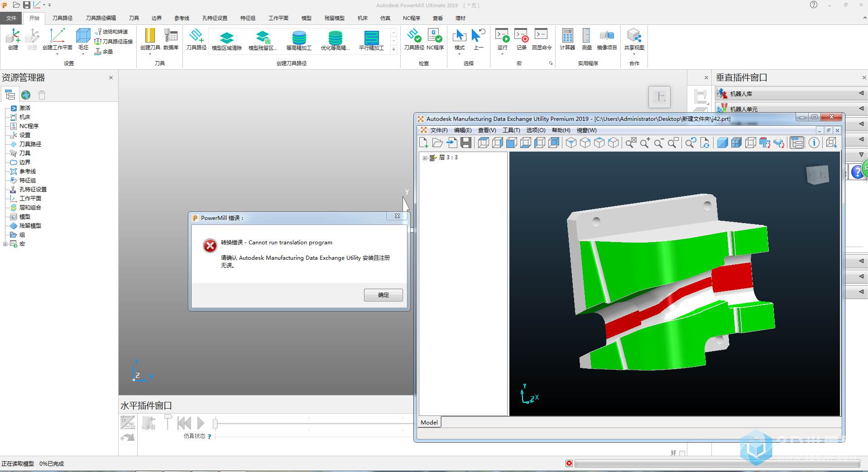
Task: Open the 共享视图 shared views tool
Action: coord(634,39)
